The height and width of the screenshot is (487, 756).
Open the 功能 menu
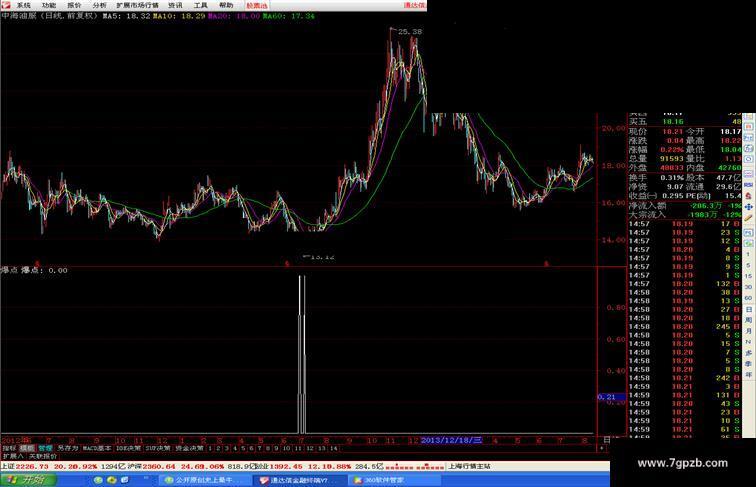(49, 5)
